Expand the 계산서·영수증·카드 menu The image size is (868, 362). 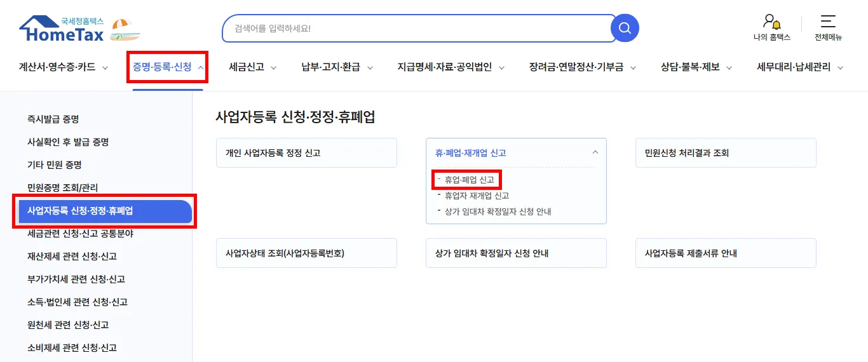(x=64, y=67)
